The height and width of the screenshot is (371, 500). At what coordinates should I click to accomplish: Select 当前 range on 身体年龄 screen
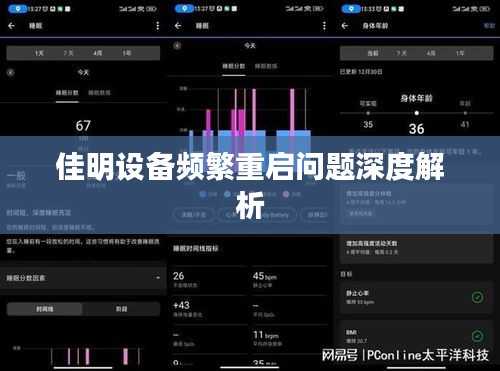(373, 53)
